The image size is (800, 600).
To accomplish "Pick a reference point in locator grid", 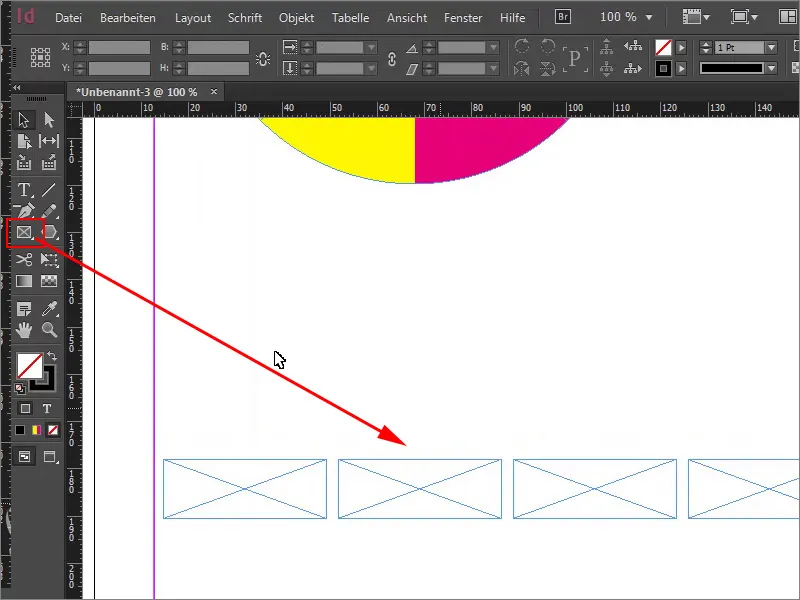I will 40,58.
